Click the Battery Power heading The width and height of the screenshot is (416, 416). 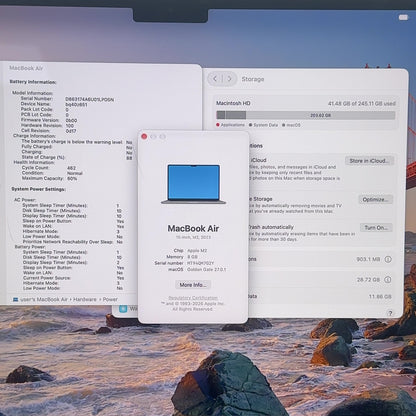click(30, 247)
